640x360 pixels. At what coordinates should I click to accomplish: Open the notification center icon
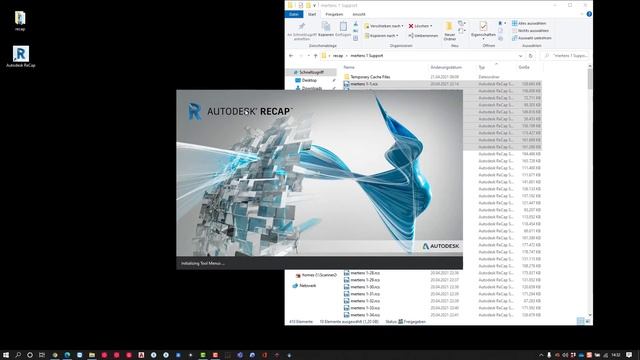pos(629,355)
